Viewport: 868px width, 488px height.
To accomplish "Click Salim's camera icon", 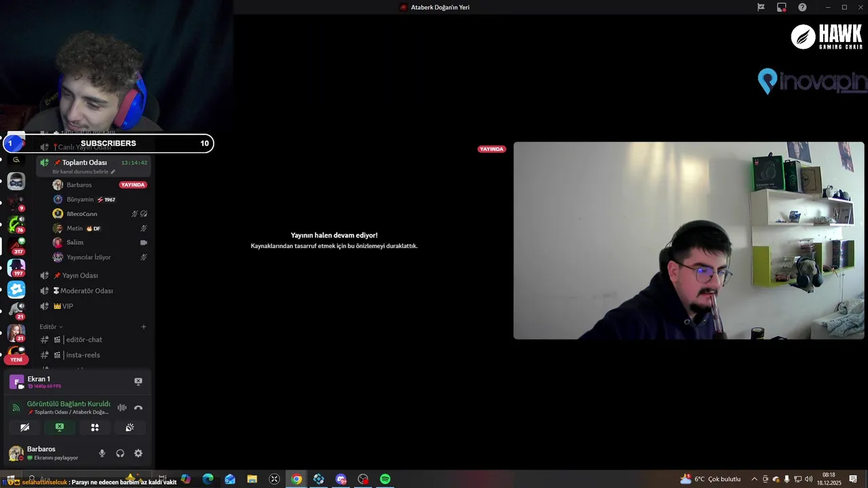I will (x=143, y=243).
